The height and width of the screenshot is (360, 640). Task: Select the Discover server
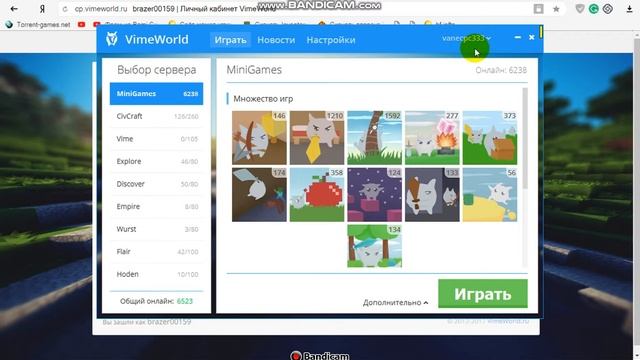(x=156, y=184)
